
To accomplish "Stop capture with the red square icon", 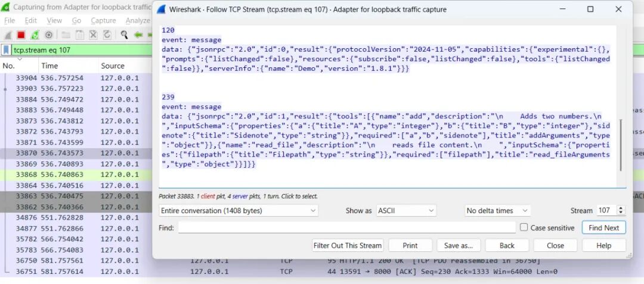I will [x=21, y=35].
